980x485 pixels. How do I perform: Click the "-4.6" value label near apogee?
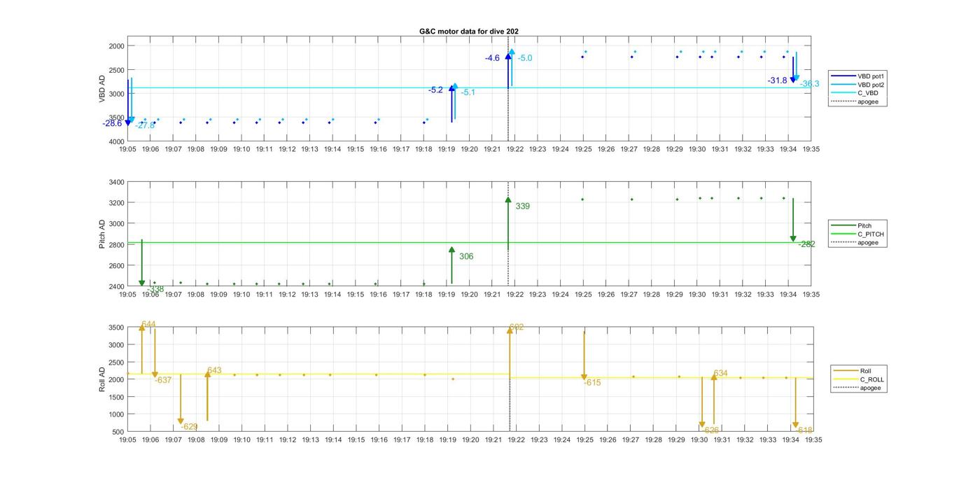[x=492, y=58]
